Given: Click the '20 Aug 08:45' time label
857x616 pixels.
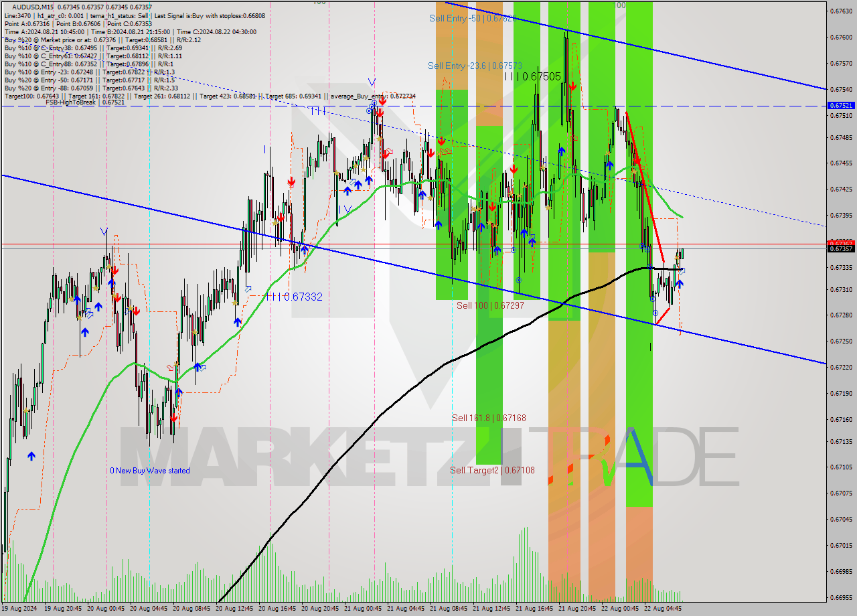Looking at the screenshot, I should (192, 609).
